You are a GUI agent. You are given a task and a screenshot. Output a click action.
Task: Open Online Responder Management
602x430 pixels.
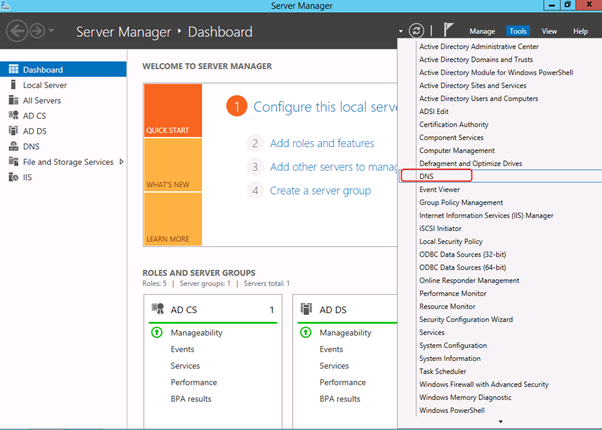(469, 280)
